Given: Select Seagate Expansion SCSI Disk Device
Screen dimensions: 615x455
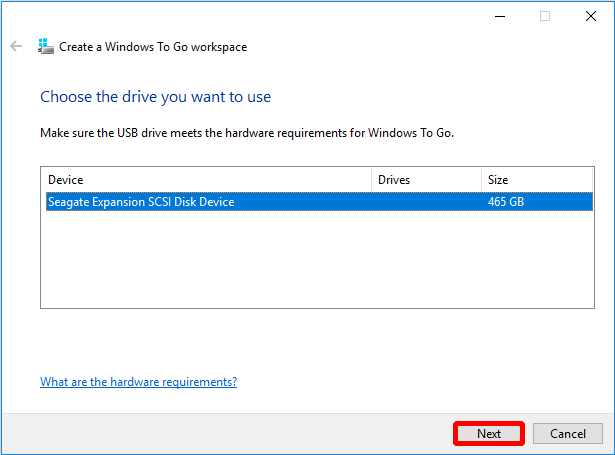Looking at the screenshot, I should click(141, 202).
